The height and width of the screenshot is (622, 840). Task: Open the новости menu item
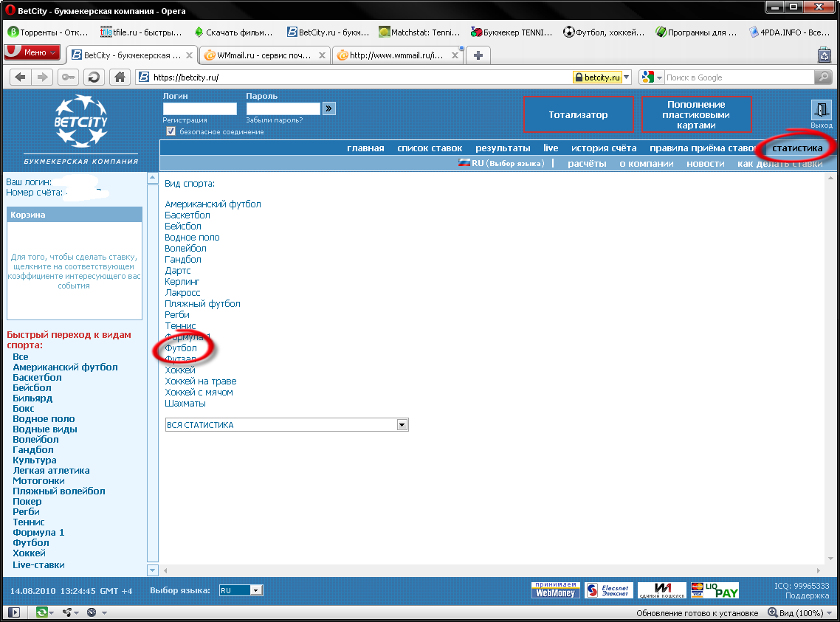(706, 163)
